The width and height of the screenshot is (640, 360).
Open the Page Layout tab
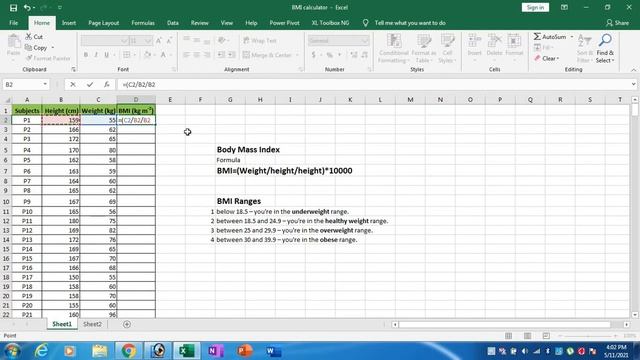pyautogui.click(x=104, y=23)
